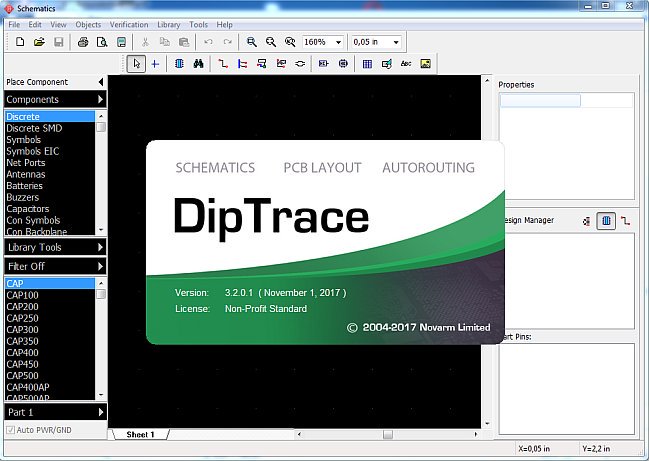Open the Tools menu
This screenshot has width=649, height=461.
point(198,24)
